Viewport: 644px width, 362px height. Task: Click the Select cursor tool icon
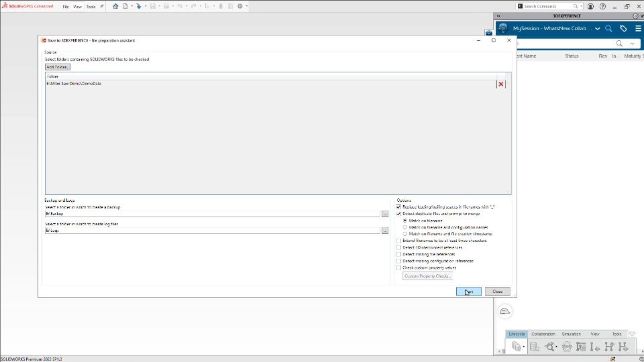pos(207,6)
